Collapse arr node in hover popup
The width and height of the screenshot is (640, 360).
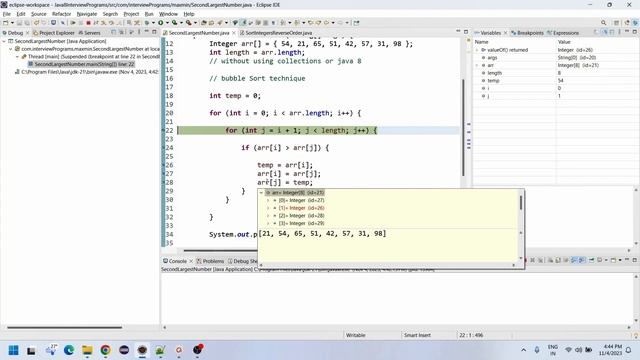point(261,193)
